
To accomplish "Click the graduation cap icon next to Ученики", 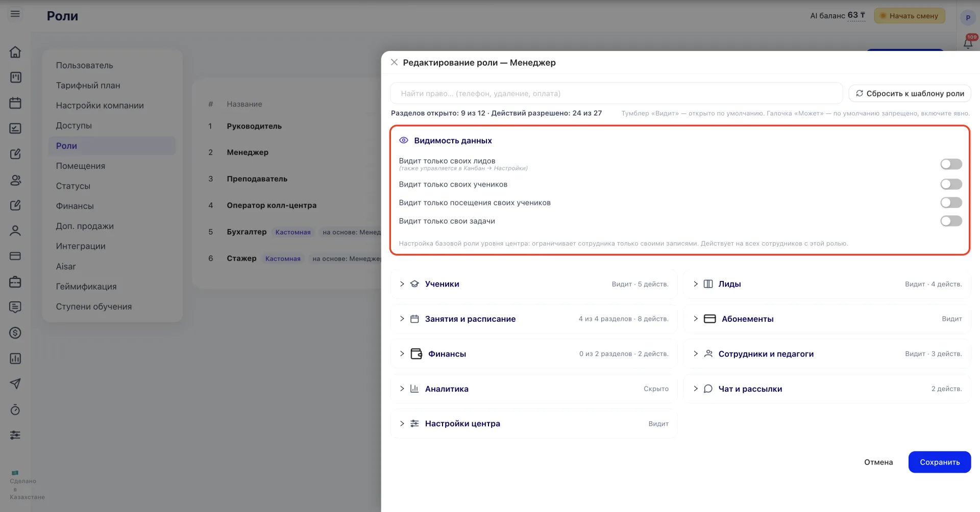I will point(414,284).
